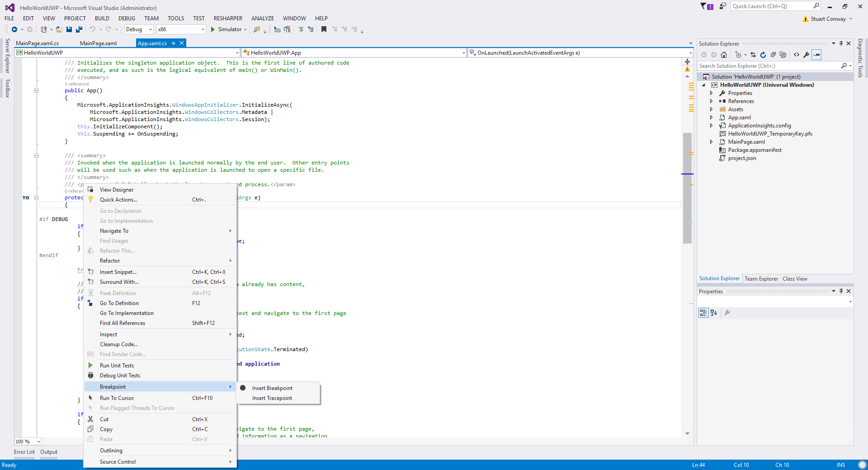This screenshot has height=470, width=868.
Task: Select Insert Tracepoint from the submenu
Action: coord(278,398)
